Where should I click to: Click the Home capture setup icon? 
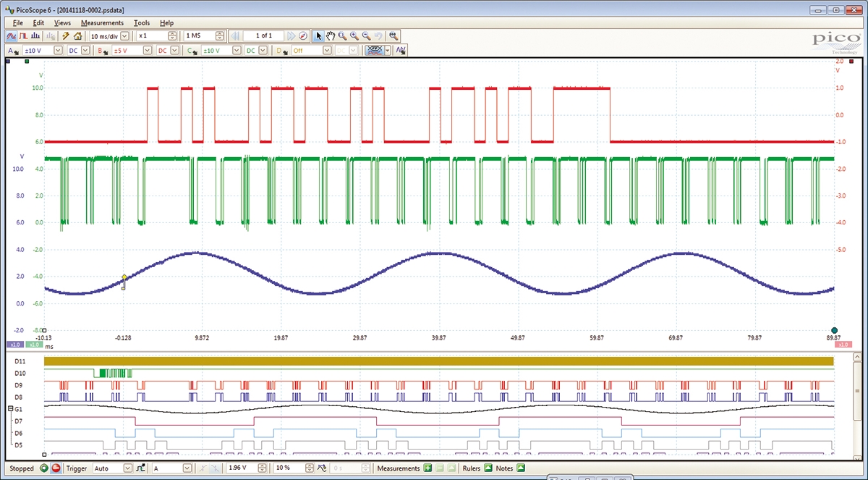(77, 35)
